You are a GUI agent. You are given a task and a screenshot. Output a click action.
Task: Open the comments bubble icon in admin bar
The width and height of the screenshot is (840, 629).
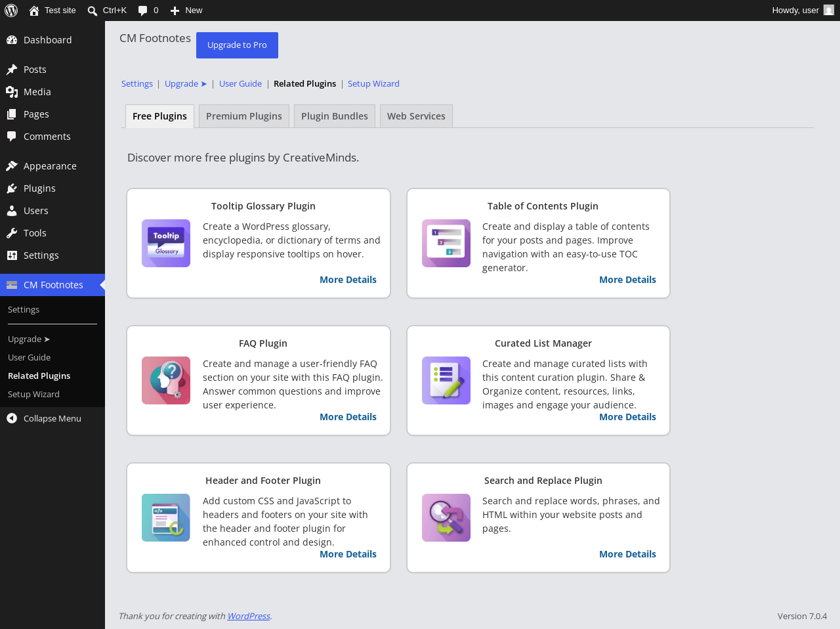coord(143,11)
